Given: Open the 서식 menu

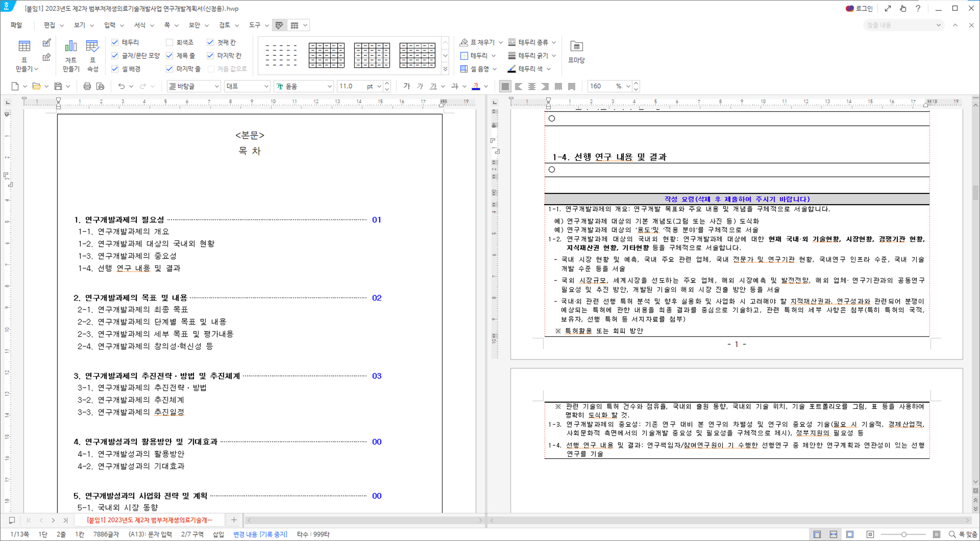Looking at the screenshot, I should pos(140,25).
